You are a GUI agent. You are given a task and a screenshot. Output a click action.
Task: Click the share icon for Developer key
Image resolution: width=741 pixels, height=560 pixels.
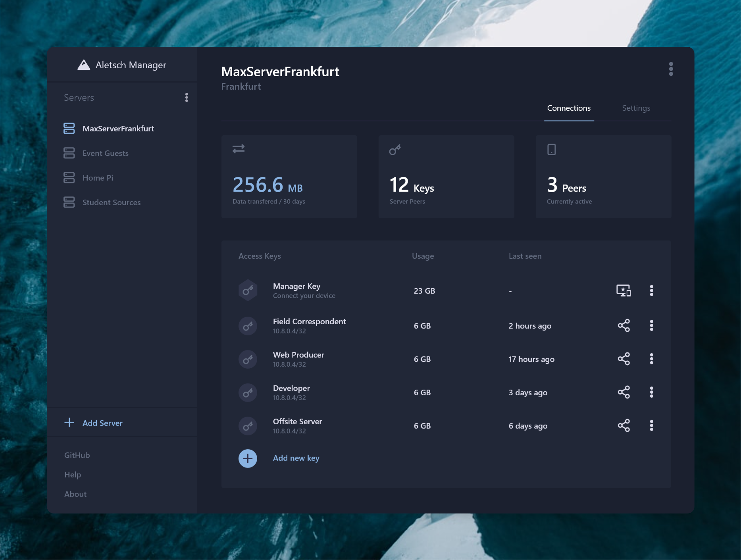(624, 392)
